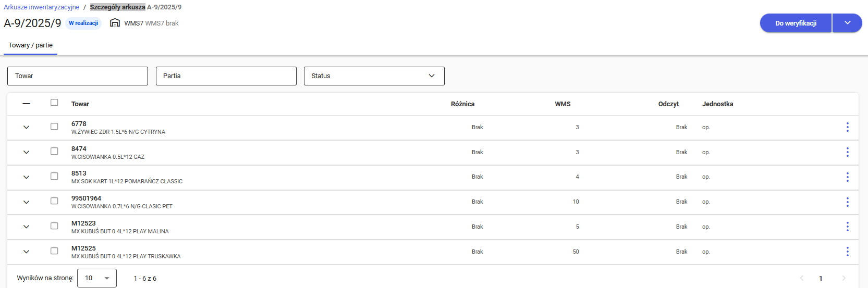Open three-dot menu for item M12523
Viewport: 868px width, 288px height.
[847, 227]
